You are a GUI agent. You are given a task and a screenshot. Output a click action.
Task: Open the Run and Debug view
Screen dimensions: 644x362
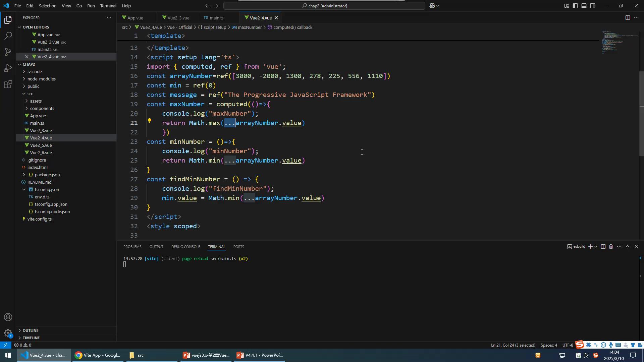pos(8,68)
